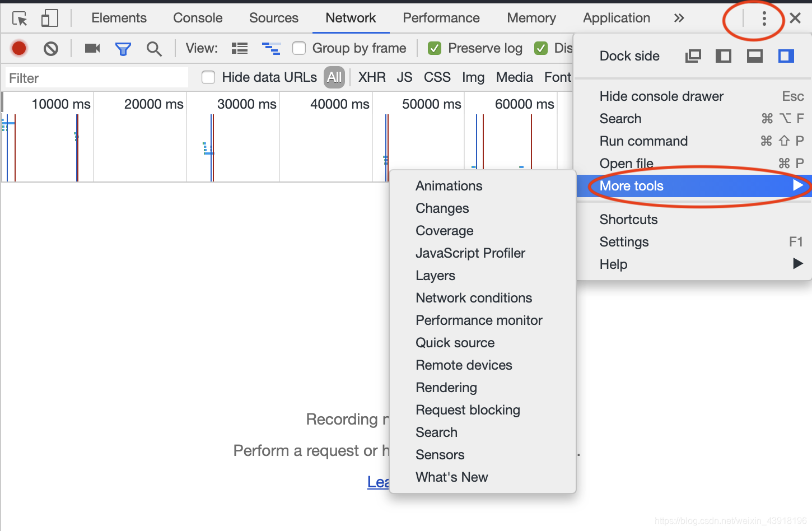Toggle the Group by frame checkbox
The height and width of the screenshot is (531, 812).
tap(299, 48)
